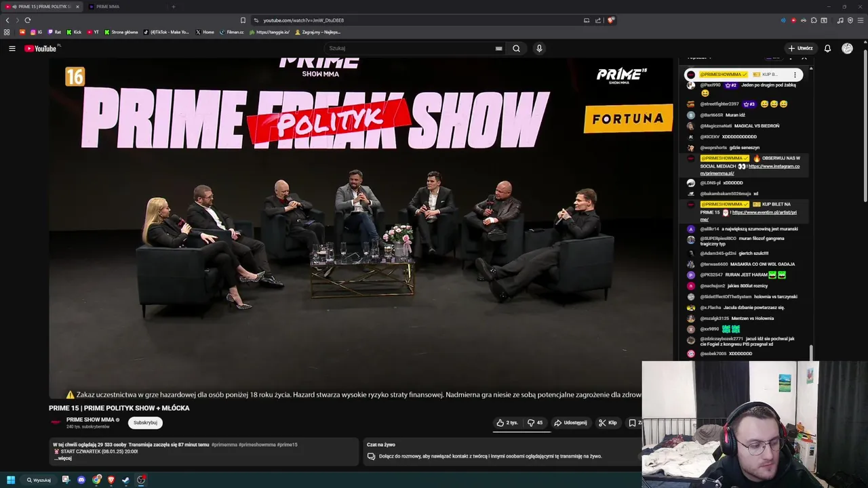Open the bookmarks bar apps grid icon
868x488 pixels.
click(7, 32)
